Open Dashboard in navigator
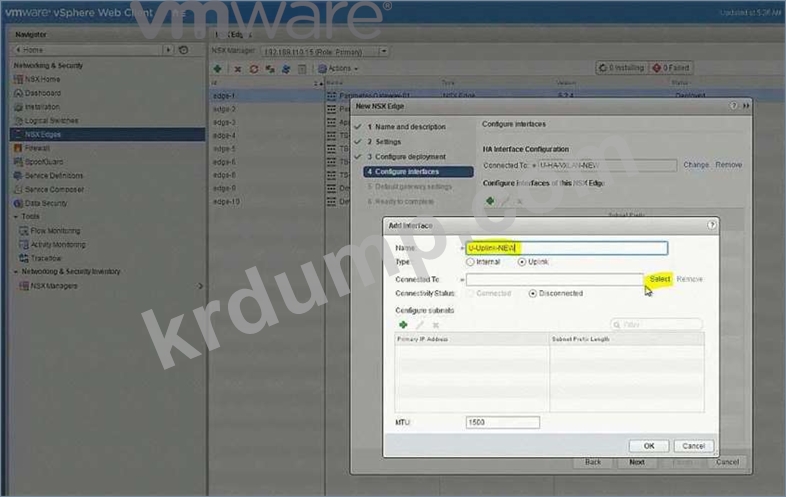This screenshot has width=786, height=497. click(x=43, y=93)
